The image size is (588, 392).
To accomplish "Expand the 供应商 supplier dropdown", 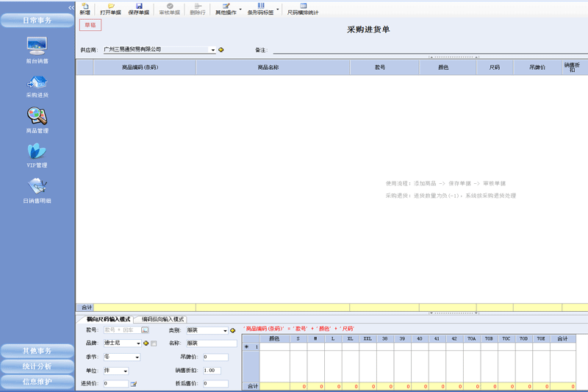I will (x=213, y=50).
